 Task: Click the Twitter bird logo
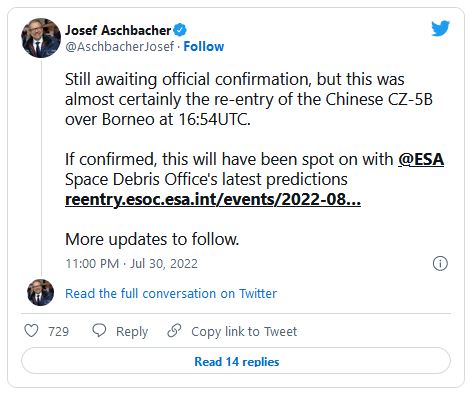440,28
